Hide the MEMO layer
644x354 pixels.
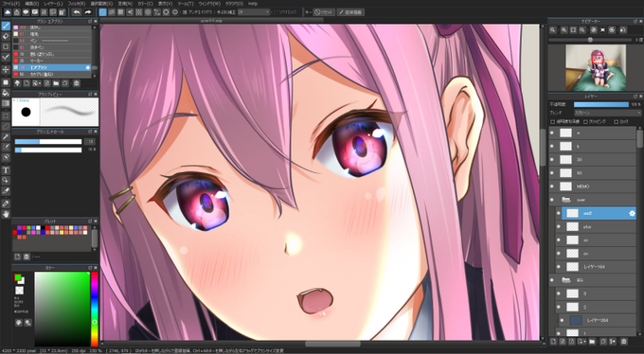tap(552, 186)
